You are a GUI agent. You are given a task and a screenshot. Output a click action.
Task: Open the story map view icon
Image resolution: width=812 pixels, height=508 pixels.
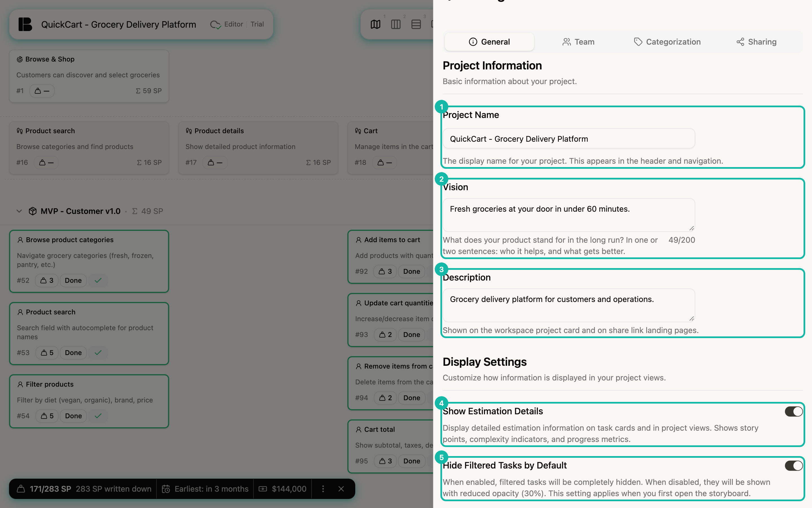(x=376, y=25)
